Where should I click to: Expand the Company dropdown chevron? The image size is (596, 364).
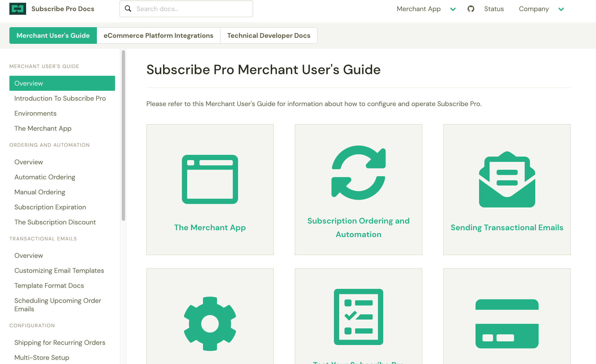[561, 9]
